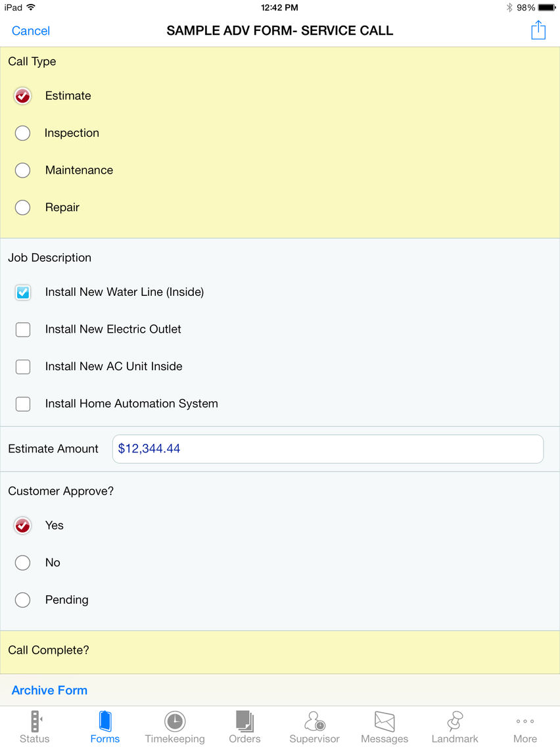Tap the form title Sample Adv Form
560x747 pixels.
point(280,30)
